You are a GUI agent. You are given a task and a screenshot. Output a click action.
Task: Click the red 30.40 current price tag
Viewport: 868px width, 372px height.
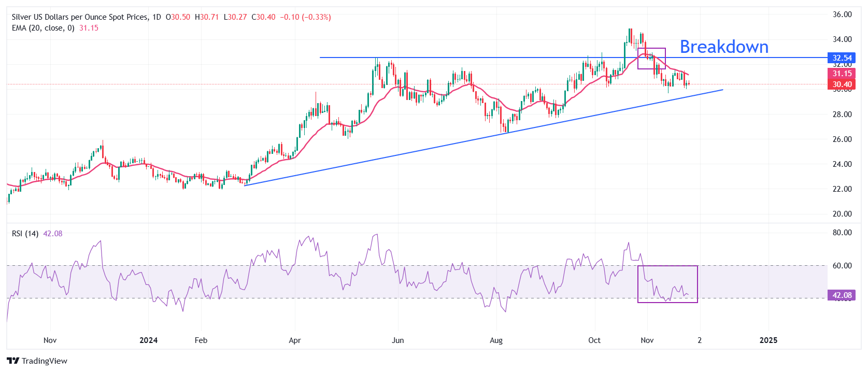[x=842, y=84]
